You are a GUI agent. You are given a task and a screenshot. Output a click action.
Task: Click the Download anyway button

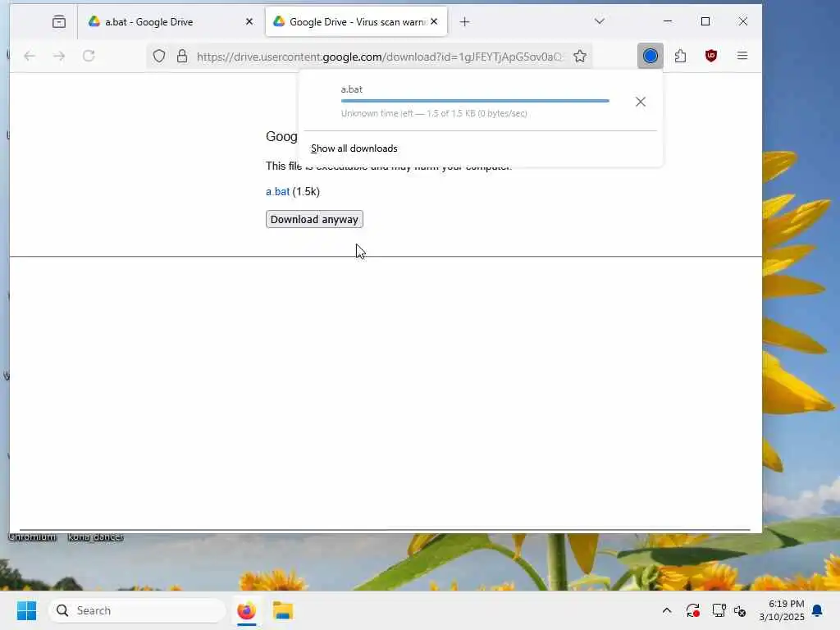(x=314, y=219)
